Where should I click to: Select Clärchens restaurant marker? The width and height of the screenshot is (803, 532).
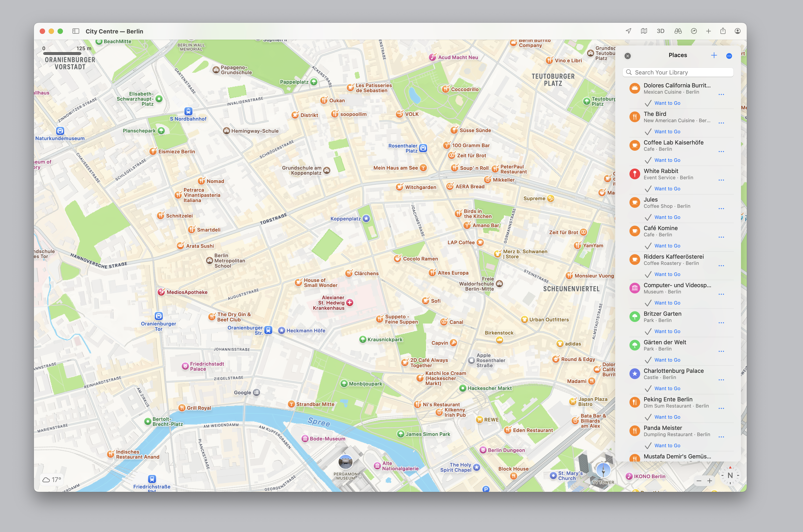click(x=349, y=273)
